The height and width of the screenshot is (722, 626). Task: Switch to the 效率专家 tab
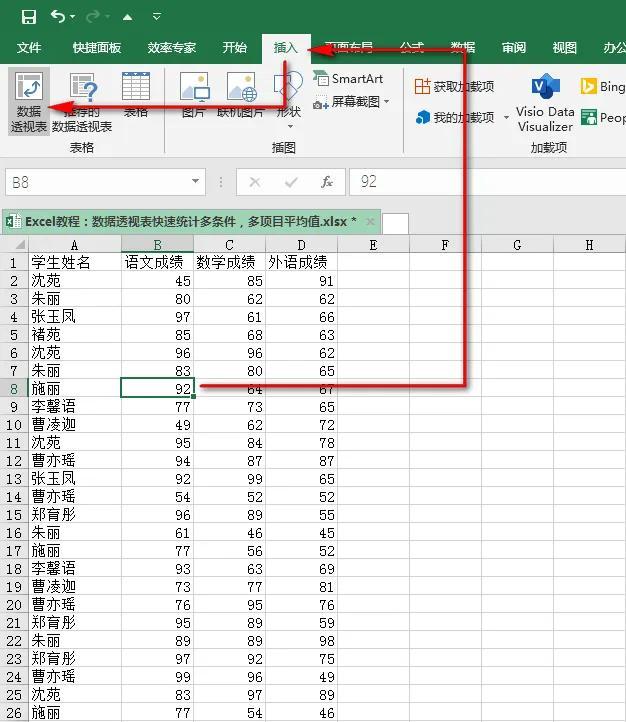click(x=172, y=47)
